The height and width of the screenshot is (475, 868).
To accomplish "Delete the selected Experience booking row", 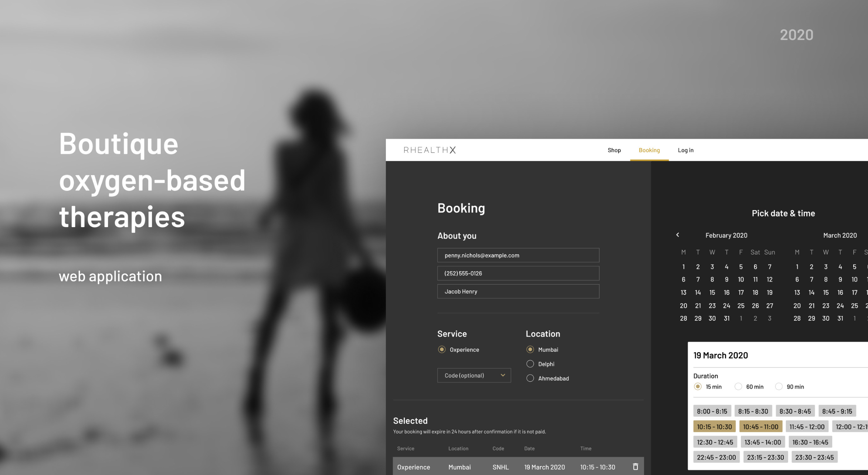I will pos(635,466).
